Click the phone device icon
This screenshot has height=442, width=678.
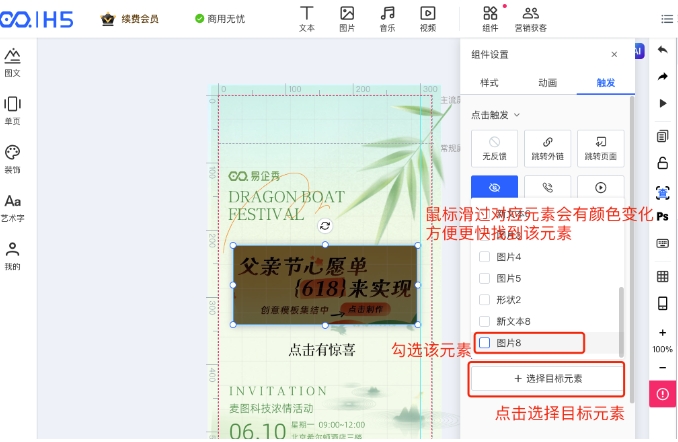662,303
